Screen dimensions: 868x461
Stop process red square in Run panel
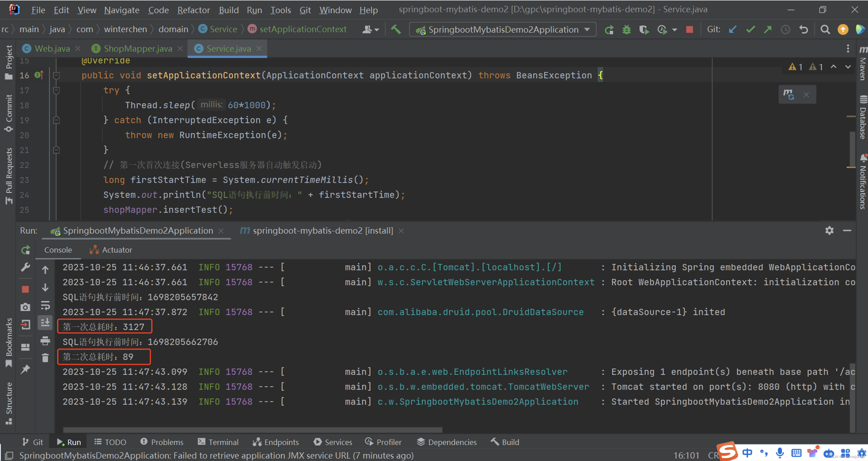coord(25,289)
